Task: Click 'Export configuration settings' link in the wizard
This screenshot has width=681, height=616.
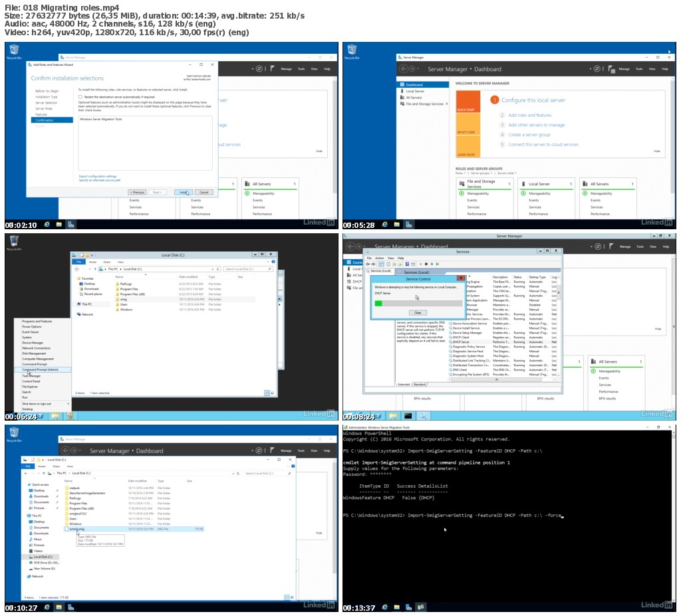Action: click(98, 176)
